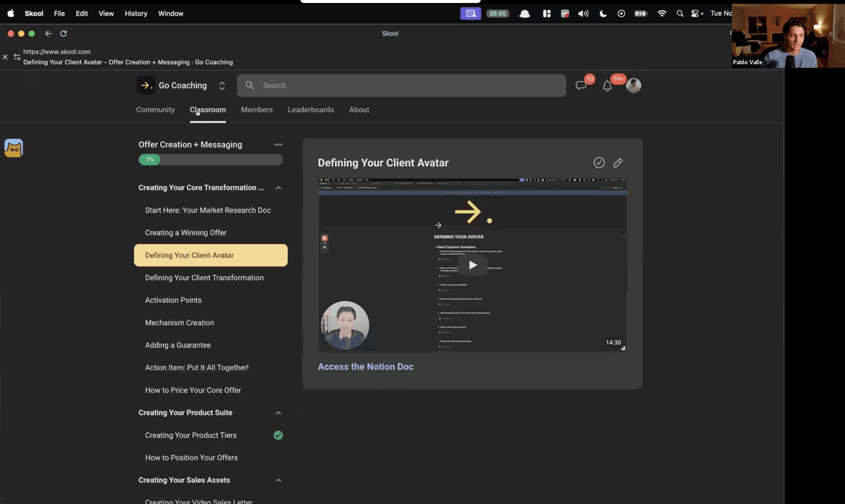Image resolution: width=845 pixels, height=504 pixels.
Task: Open the Skool app menu
Action: 34,13
